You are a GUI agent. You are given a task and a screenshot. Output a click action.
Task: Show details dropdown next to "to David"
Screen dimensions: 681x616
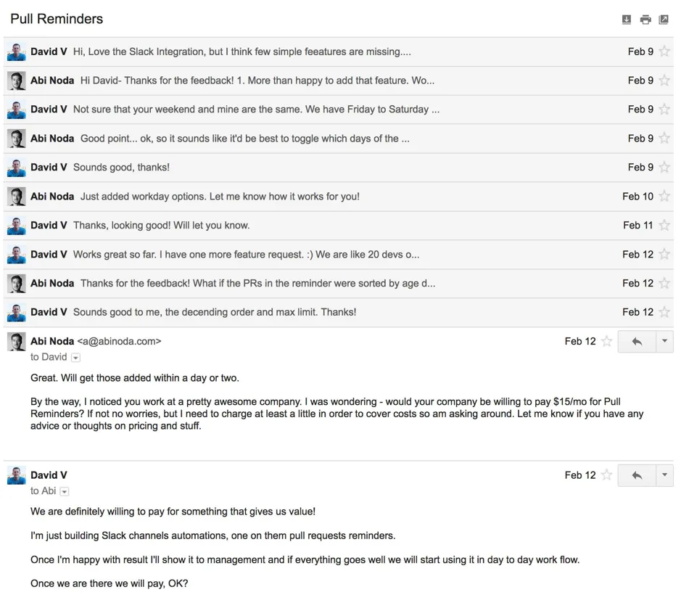click(x=75, y=358)
